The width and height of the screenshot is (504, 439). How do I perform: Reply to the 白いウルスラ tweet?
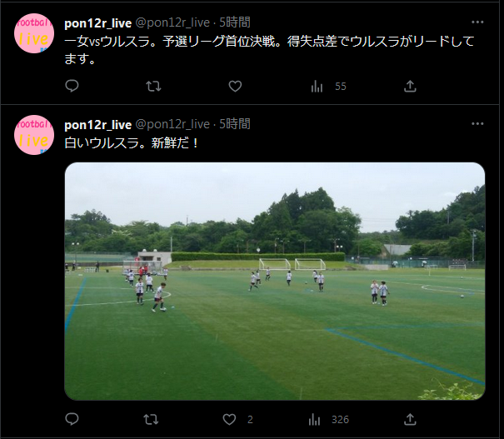(72, 419)
